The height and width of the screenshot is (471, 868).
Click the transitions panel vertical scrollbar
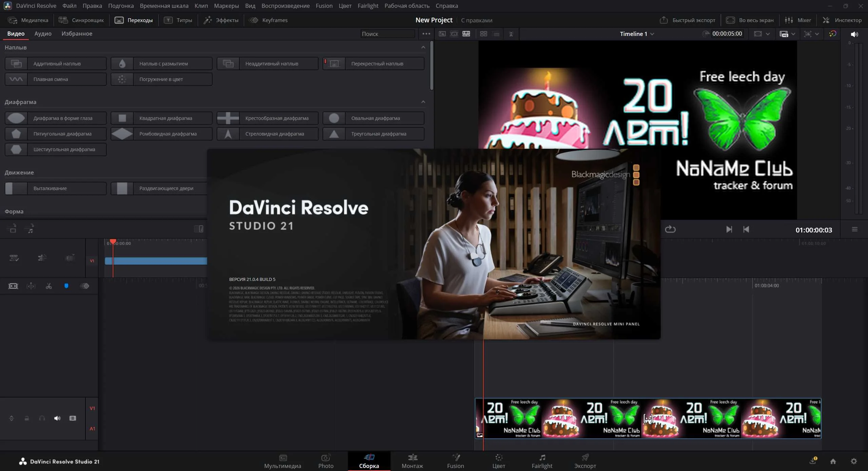point(432,66)
